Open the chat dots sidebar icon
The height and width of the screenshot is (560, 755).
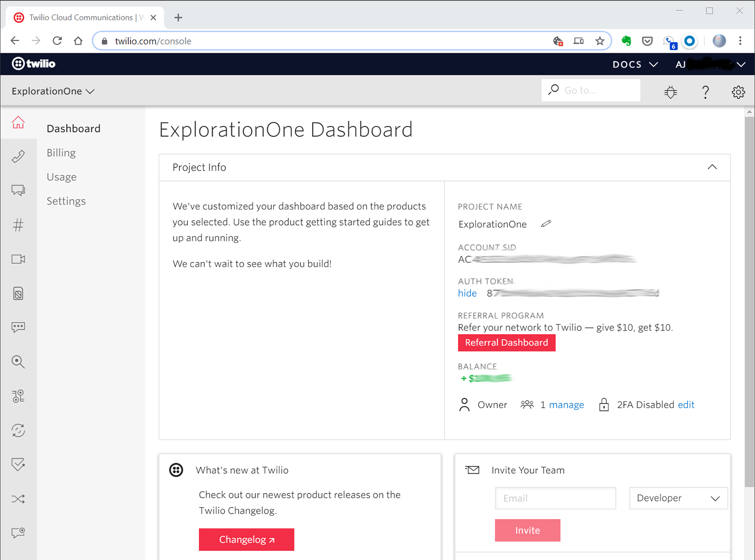coord(18,327)
